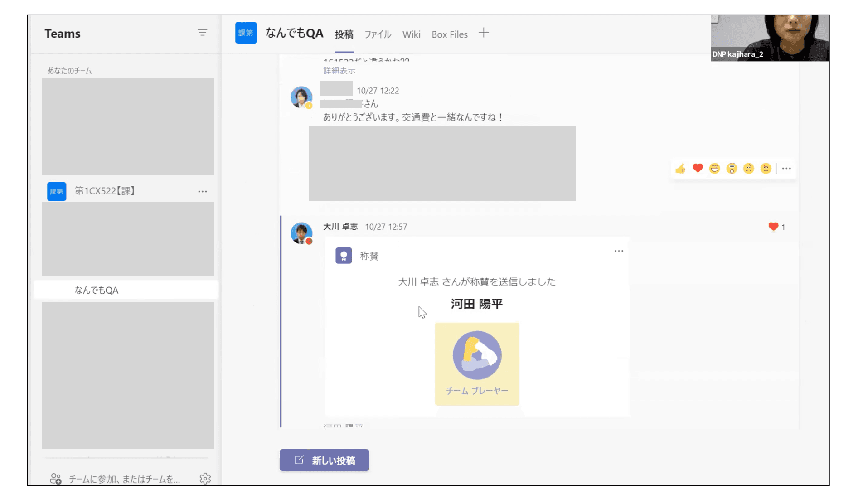Click the join or create team icon
The width and height of the screenshot is (863, 504).
click(x=56, y=479)
